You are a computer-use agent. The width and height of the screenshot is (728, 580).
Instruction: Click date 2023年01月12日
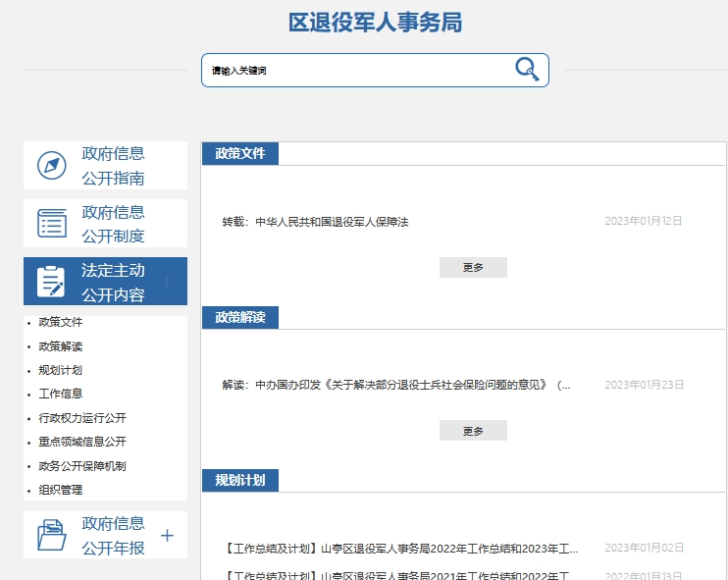(644, 221)
